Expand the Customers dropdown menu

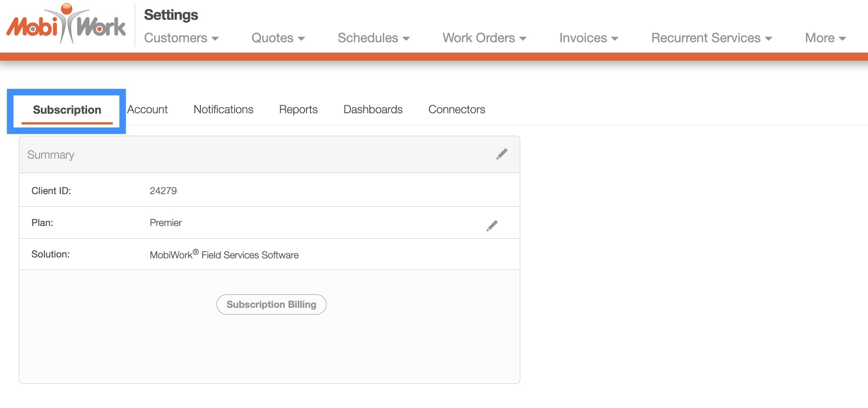click(x=181, y=38)
